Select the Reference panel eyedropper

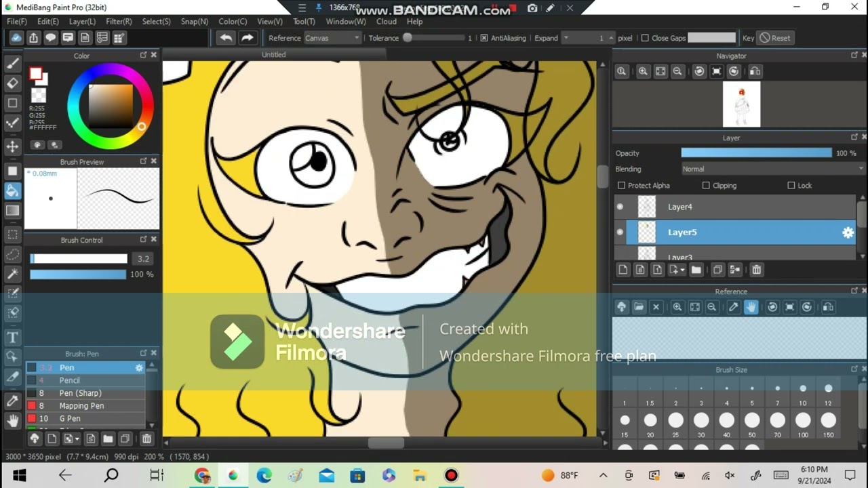click(x=733, y=307)
